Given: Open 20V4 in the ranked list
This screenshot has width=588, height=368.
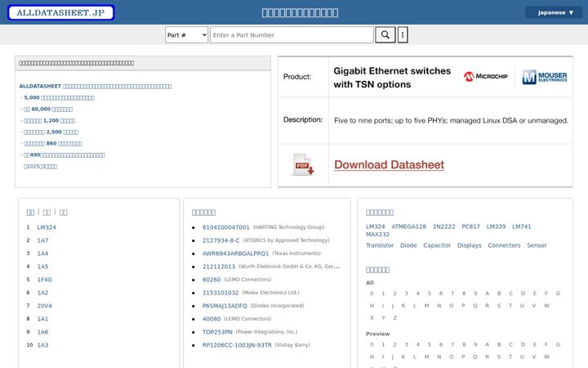Looking at the screenshot, I should [45, 306].
